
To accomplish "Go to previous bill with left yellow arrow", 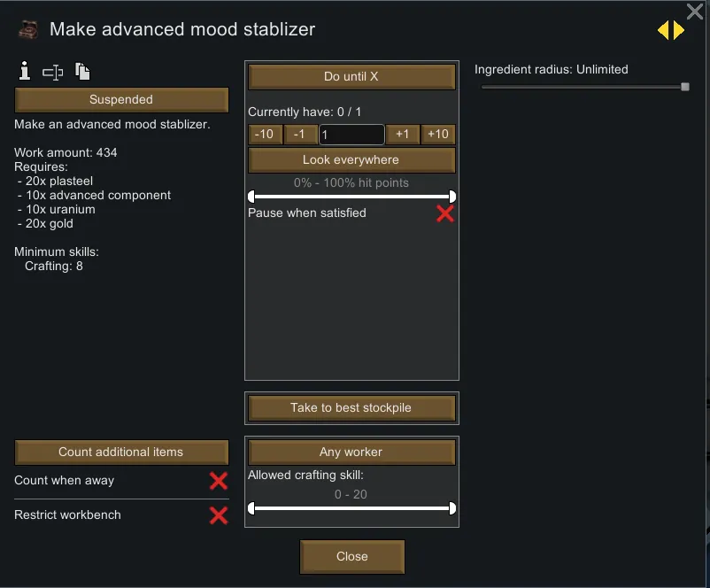I will (x=662, y=30).
